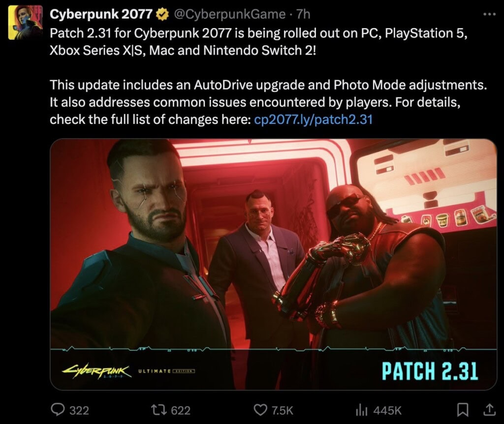Open the 7h timestamp permalink
The height and width of the screenshot is (424, 504).
(303, 14)
